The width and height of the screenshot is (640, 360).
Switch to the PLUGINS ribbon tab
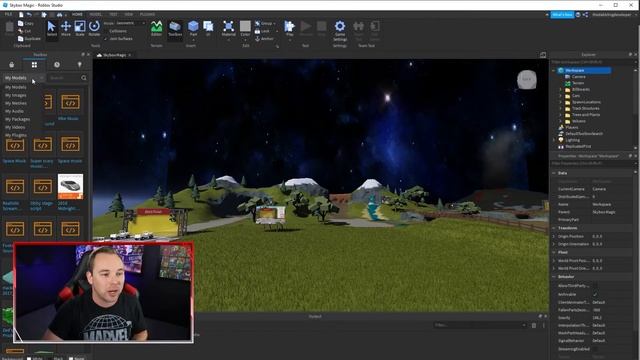(147, 14)
